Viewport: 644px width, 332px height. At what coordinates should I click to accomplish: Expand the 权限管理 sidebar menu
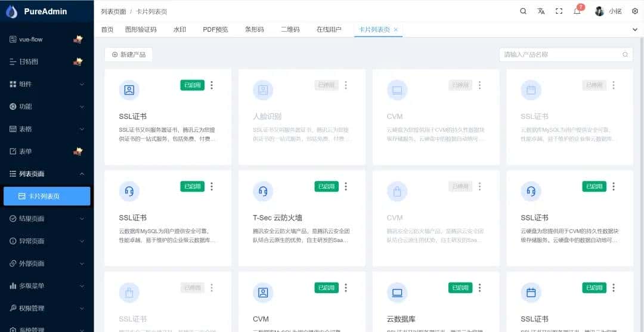click(x=47, y=308)
